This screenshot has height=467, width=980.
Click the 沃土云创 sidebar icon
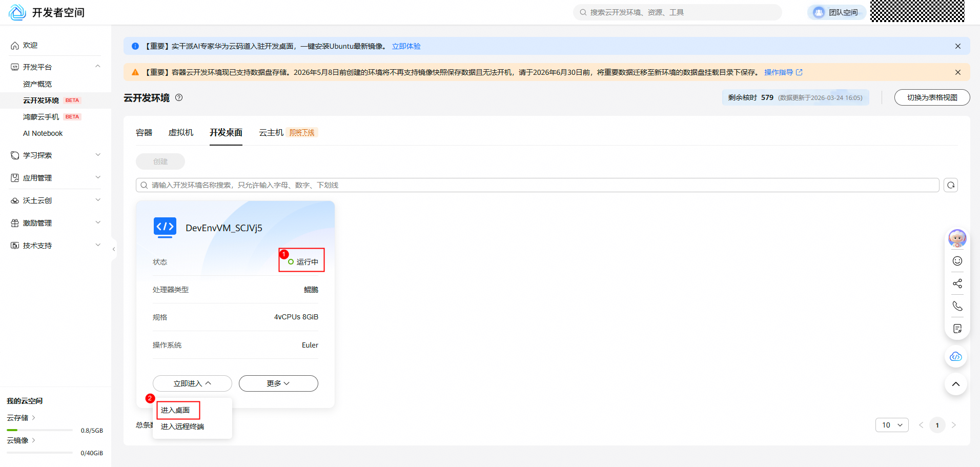pyautogui.click(x=15, y=200)
